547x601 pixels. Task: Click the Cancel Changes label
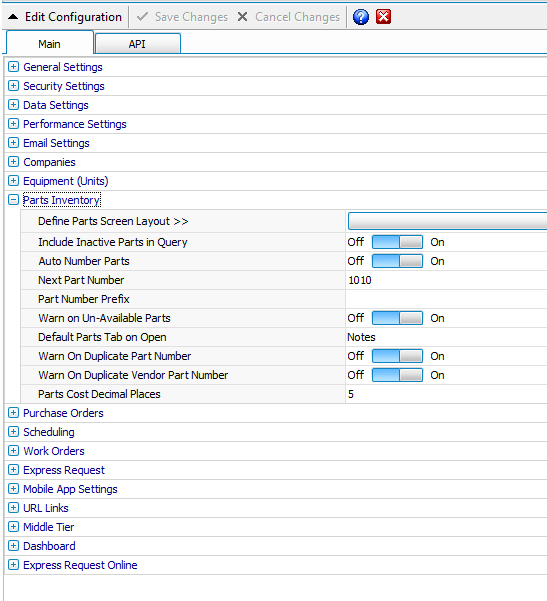297,17
